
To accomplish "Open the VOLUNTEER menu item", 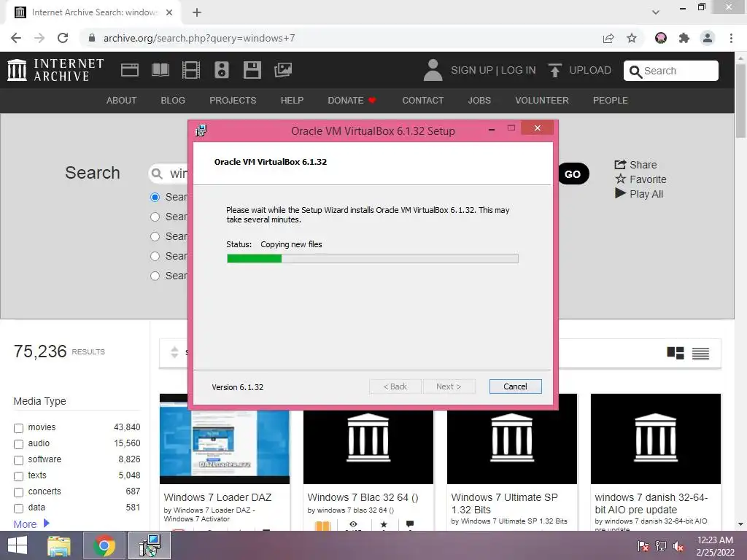I will (x=542, y=101).
